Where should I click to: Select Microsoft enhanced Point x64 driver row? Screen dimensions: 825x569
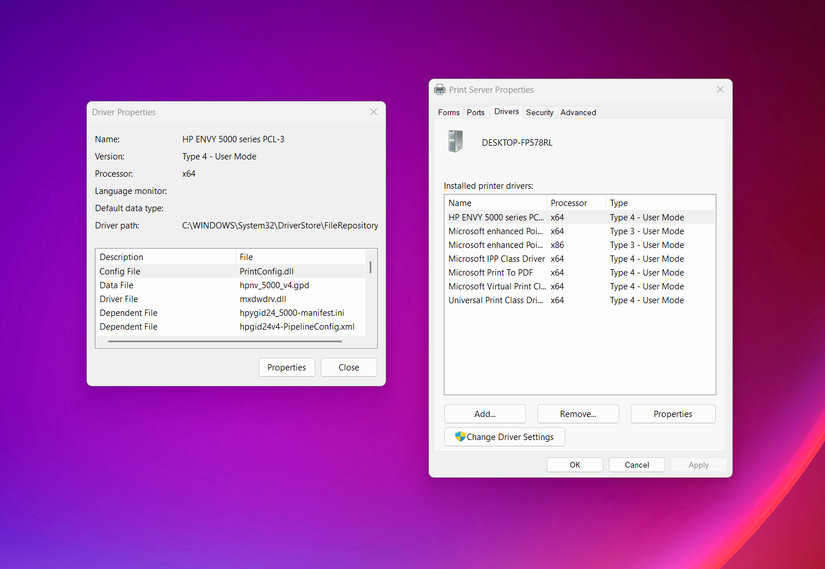click(579, 231)
